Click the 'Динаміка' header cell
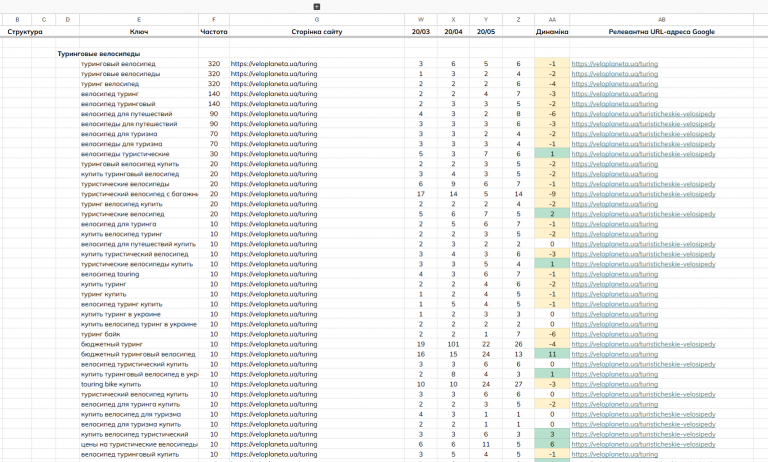This screenshot has width=768, height=462. (552, 32)
